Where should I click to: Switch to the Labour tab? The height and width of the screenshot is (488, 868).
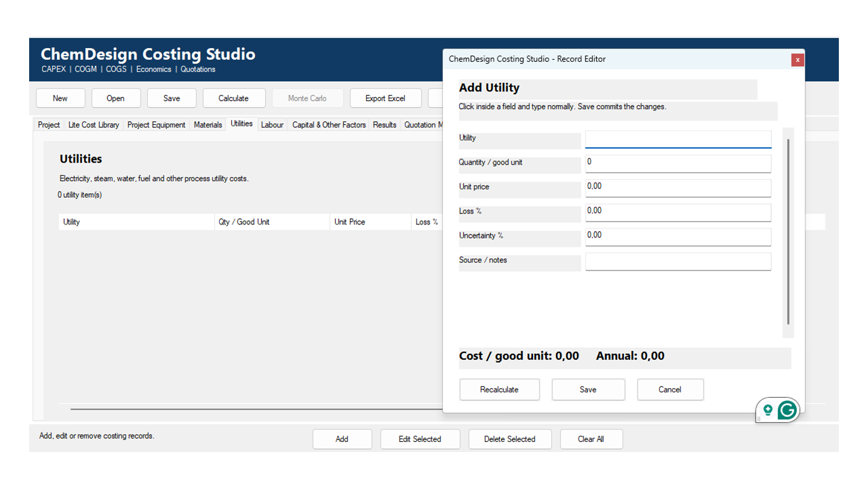click(273, 125)
